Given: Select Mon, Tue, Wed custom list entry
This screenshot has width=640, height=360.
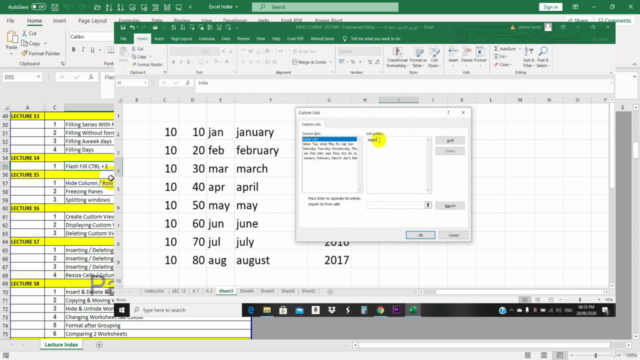Looking at the screenshot, I should click(x=329, y=144).
